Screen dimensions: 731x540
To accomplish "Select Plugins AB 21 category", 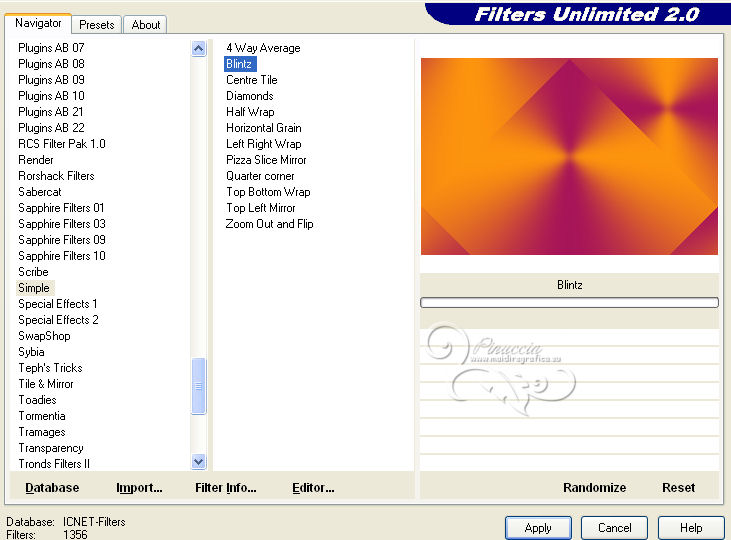I will 51,112.
